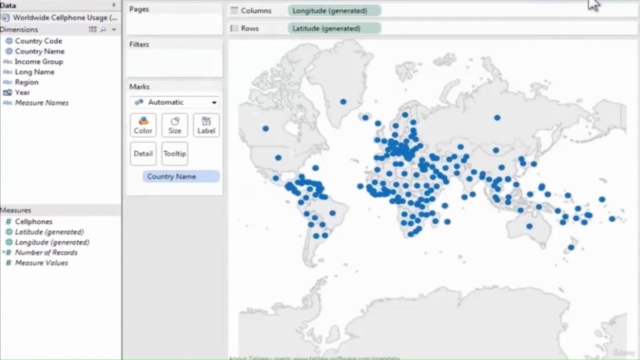The width and height of the screenshot is (640, 360).
Task: Click the Columns shelf icon
Action: click(x=234, y=11)
